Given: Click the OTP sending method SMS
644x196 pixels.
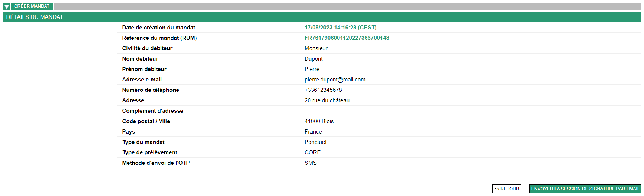Looking at the screenshot, I should point(310,163).
